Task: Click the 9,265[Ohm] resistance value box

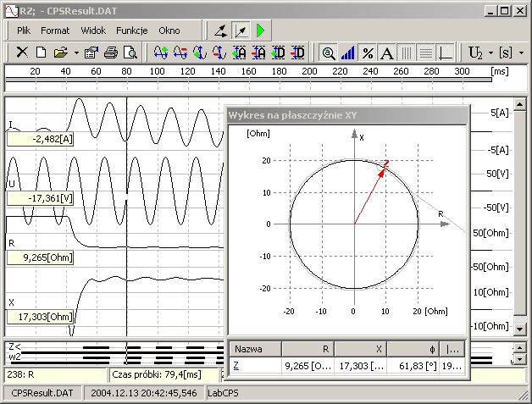Action: [x=40, y=257]
